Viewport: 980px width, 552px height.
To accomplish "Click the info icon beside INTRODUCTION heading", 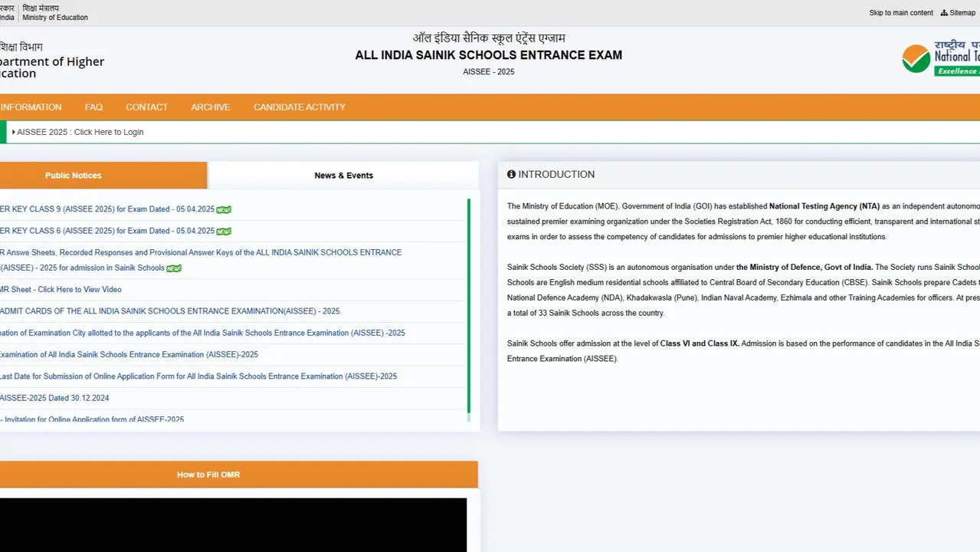I will (511, 174).
